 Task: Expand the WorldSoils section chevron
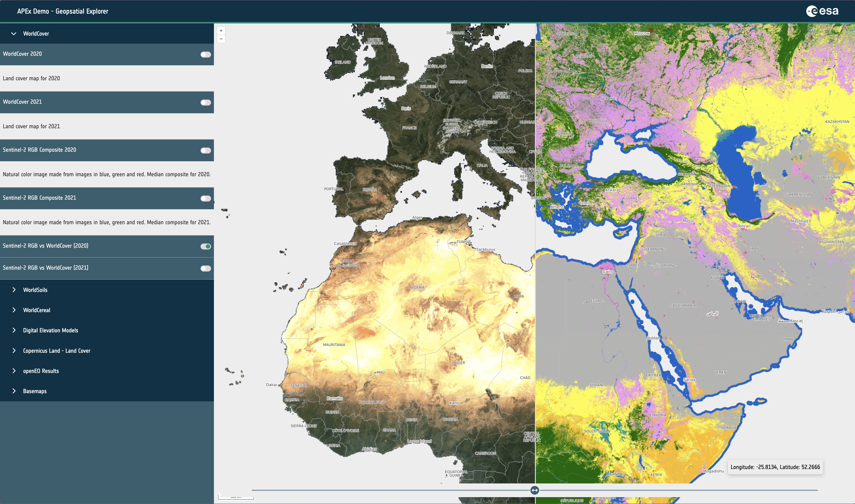click(14, 290)
